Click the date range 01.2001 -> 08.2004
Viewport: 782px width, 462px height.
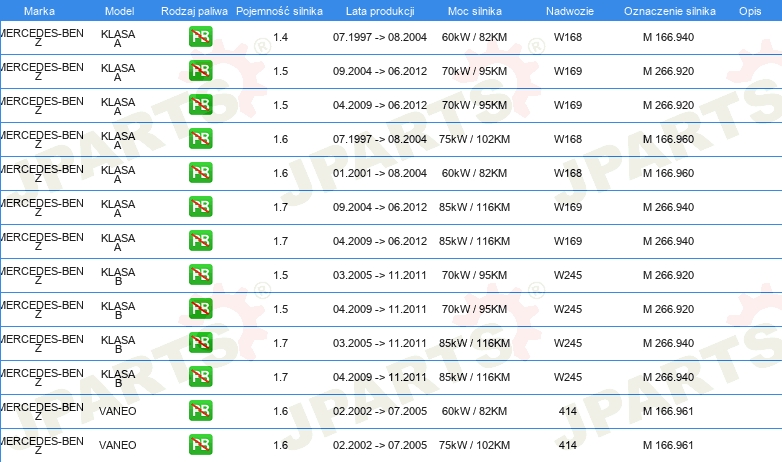[x=380, y=173]
